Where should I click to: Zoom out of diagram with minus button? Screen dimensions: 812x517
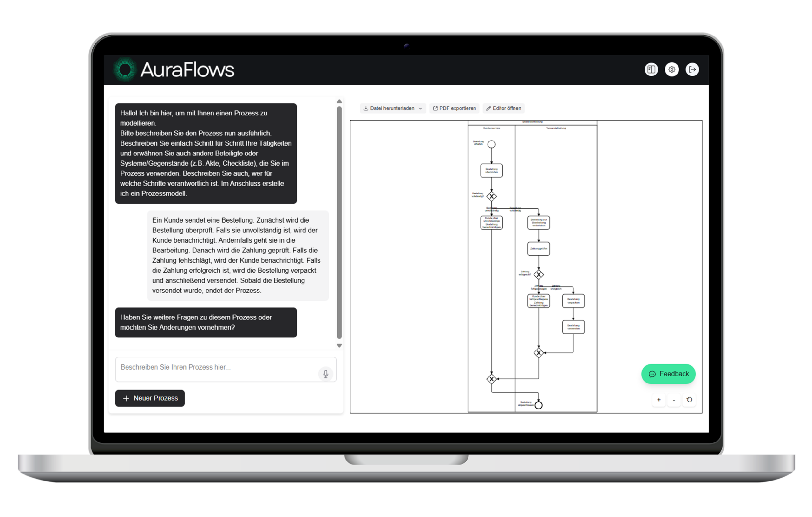pyautogui.click(x=674, y=400)
